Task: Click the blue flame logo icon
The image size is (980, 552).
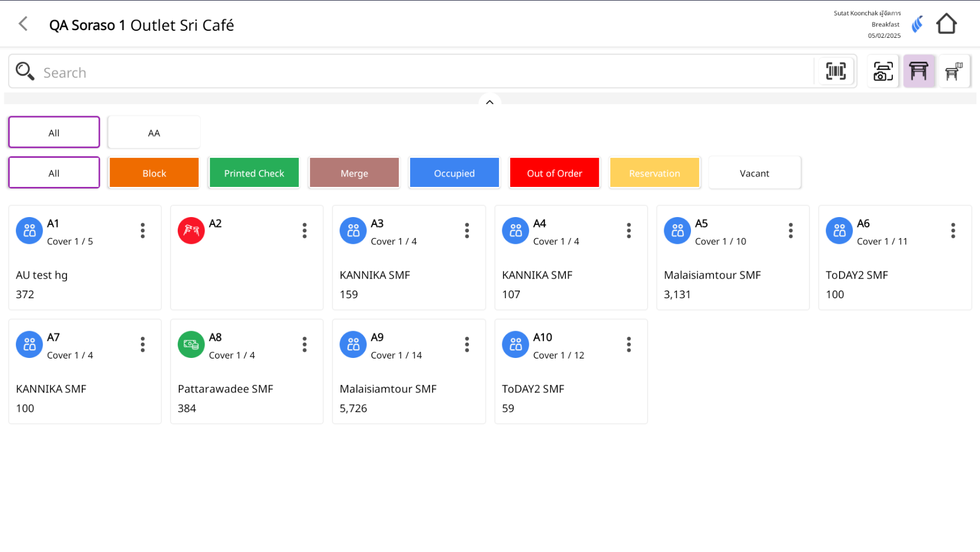Action: [x=917, y=24]
